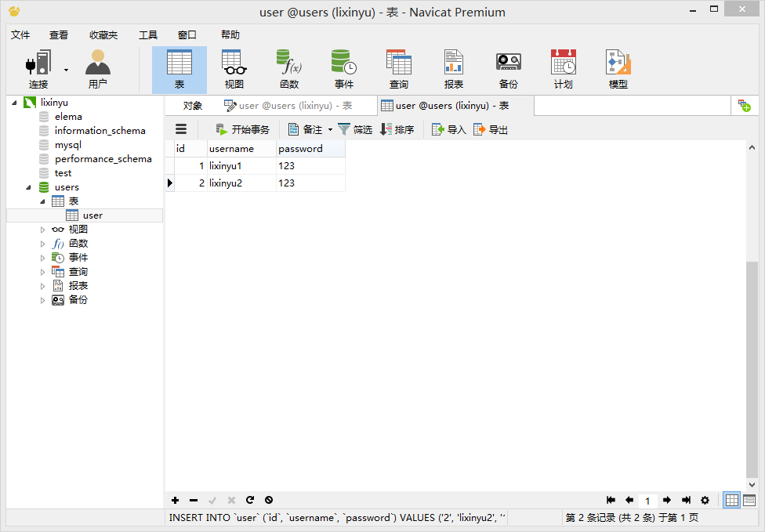
Task: Go to next page of records
Action: point(667,500)
